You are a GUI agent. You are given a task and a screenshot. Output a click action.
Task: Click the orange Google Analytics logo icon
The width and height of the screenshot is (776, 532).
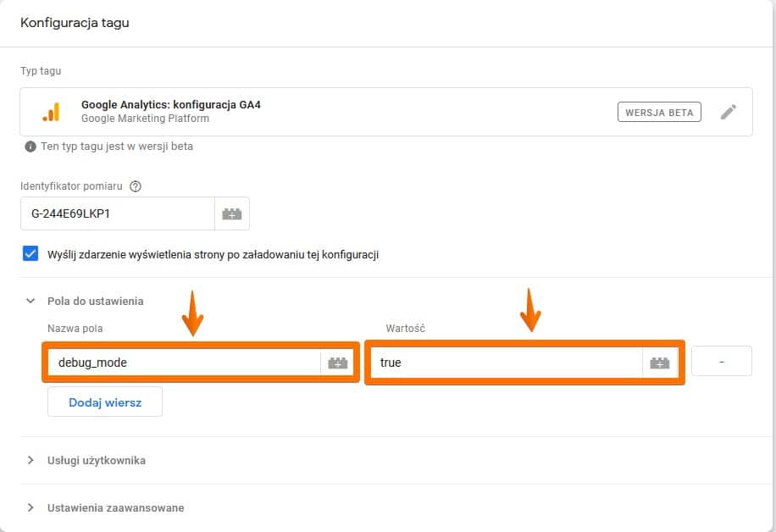51,112
